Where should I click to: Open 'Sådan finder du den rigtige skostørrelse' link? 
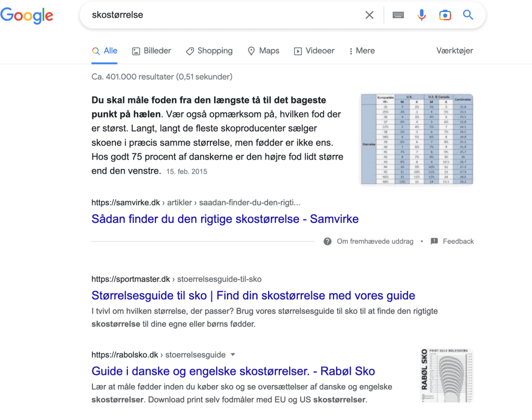[x=225, y=219]
